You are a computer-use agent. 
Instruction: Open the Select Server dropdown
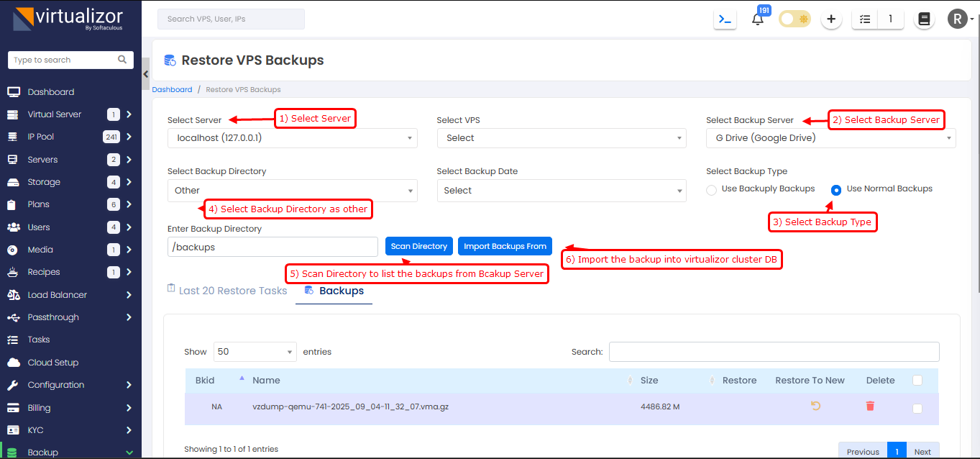(292, 138)
